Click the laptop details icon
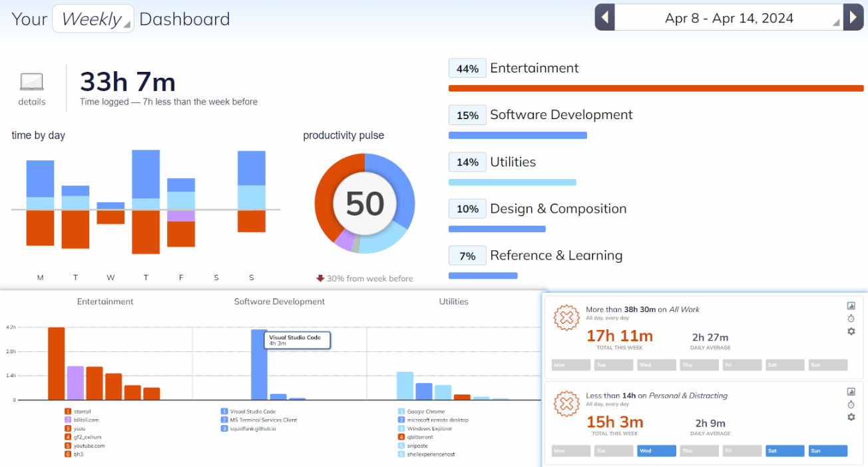The height and width of the screenshot is (467, 868). click(x=31, y=82)
